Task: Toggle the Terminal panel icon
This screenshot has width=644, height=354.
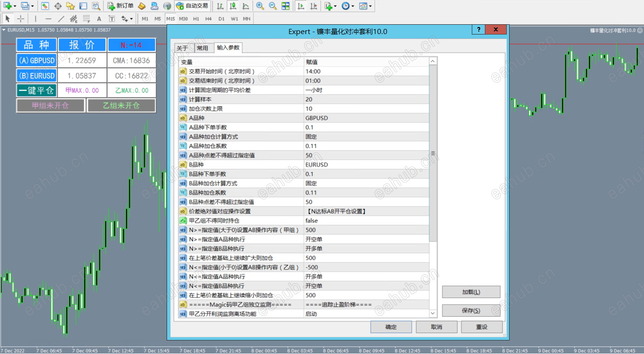Action: click(83, 6)
